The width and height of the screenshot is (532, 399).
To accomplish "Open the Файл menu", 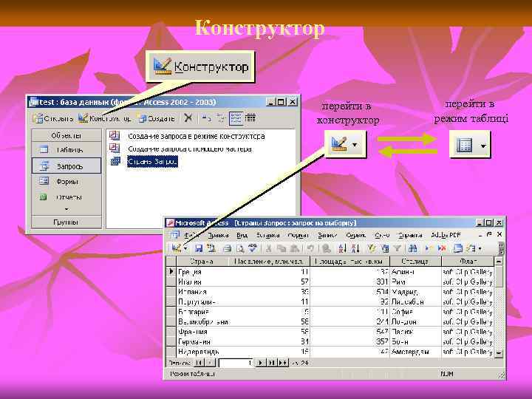I will [191, 235].
